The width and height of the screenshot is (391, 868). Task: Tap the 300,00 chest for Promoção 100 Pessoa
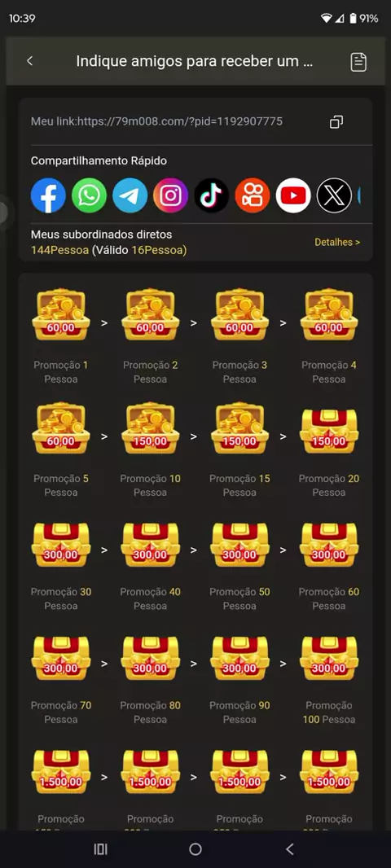tap(329, 658)
